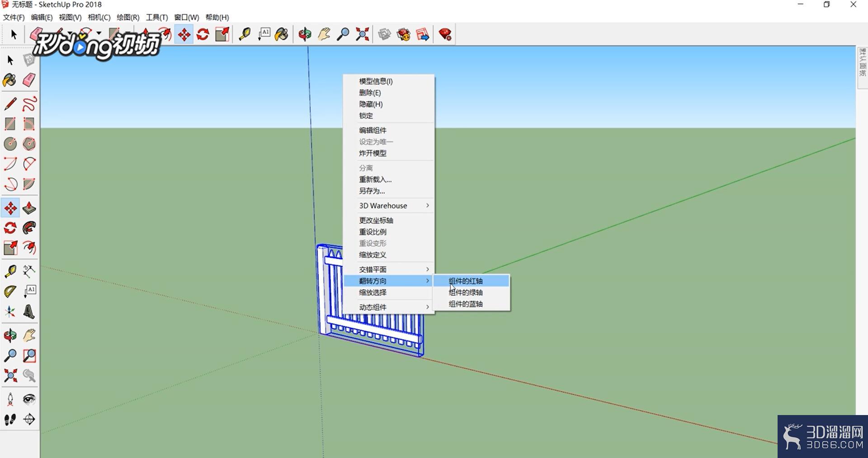Screen dimensions: 868x458
Task: Pick the 2 Point Arc tool
Action: tap(29, 164)
